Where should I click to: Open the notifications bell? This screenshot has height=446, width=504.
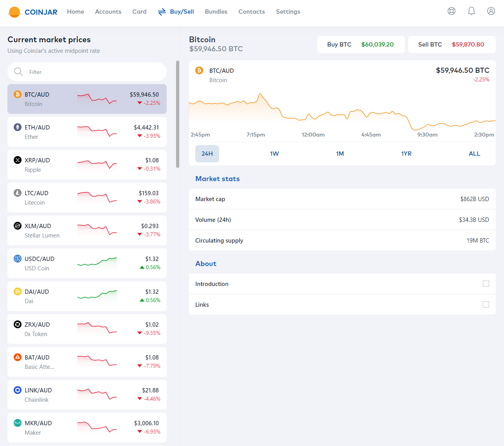pos(472,11)
